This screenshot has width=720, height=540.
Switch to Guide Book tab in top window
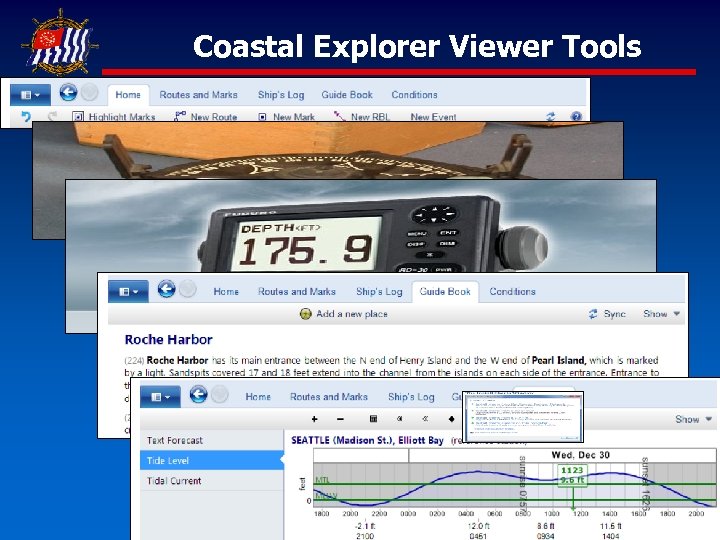(x=347, y=95)
